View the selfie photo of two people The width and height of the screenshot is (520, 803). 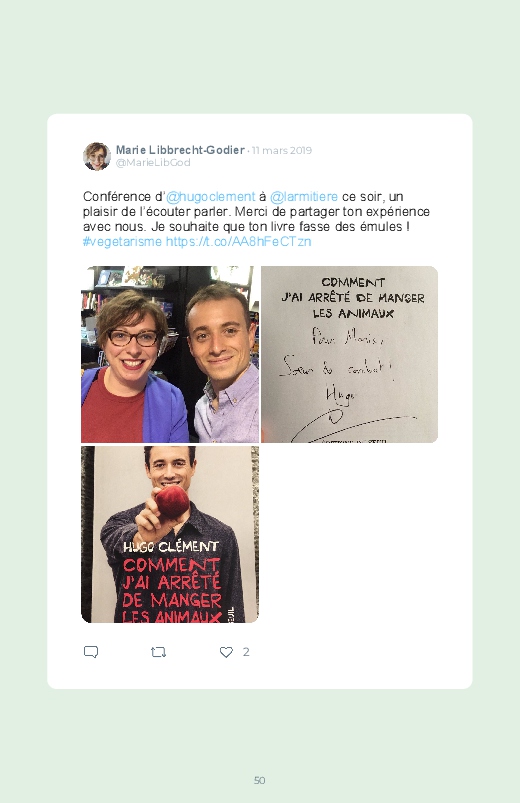coord(170,354)
